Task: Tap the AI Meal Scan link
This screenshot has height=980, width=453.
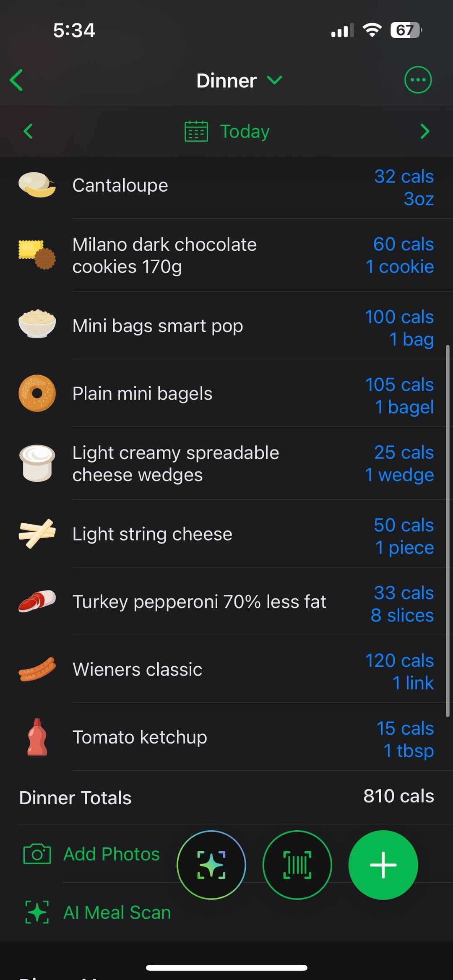Action: [x=117, y=912]
